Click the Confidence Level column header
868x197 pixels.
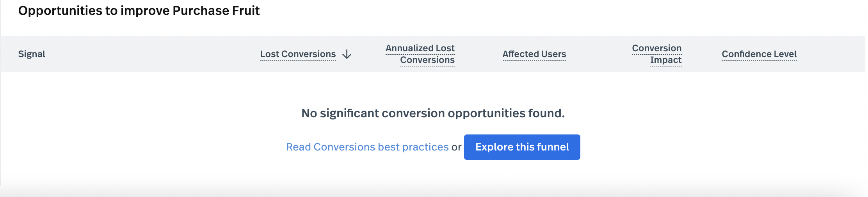pyautogui.click(x=759, y=54)
